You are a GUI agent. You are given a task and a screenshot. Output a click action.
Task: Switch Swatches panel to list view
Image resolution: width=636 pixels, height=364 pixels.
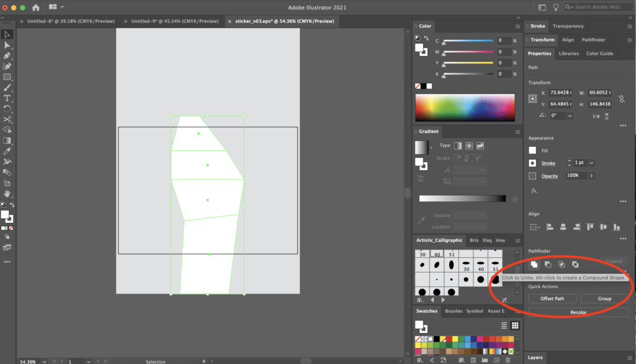pyautogui.click(x=504, y=325)
